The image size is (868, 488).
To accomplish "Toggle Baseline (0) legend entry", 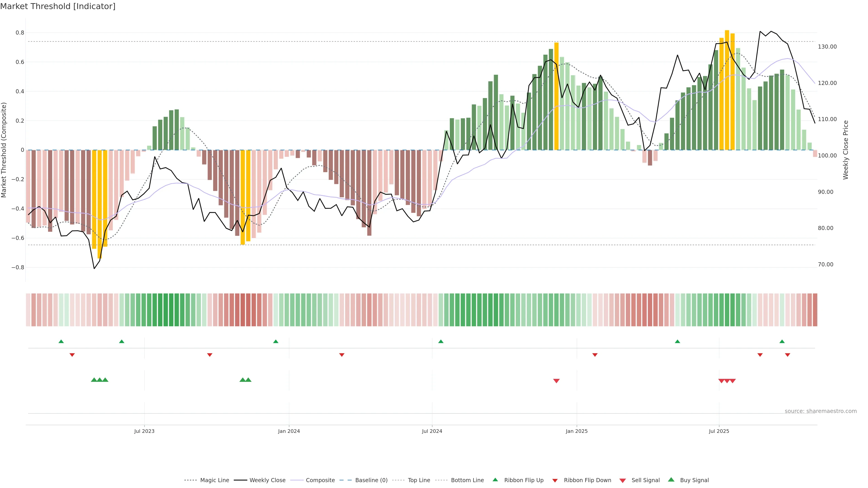I will (371, 480).
